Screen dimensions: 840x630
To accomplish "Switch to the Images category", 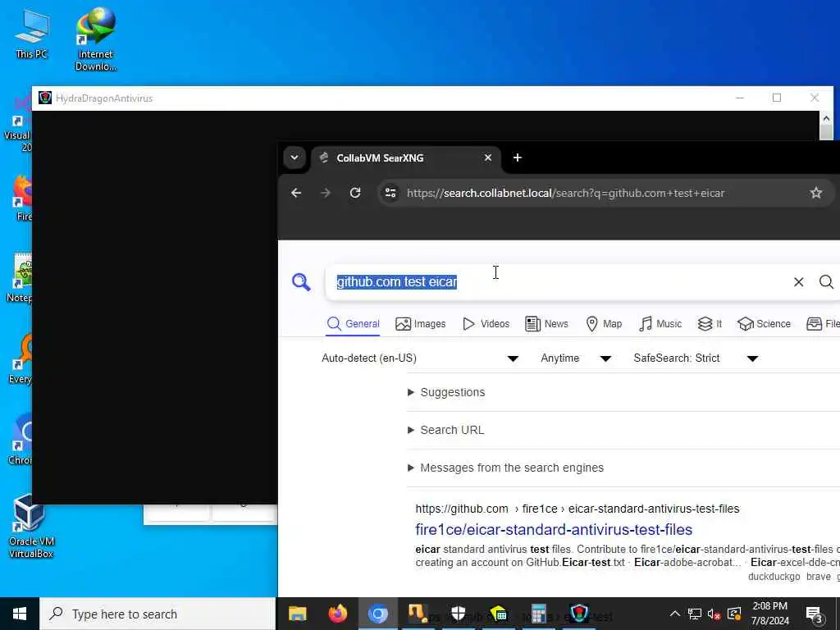I will tap(421, 323).
